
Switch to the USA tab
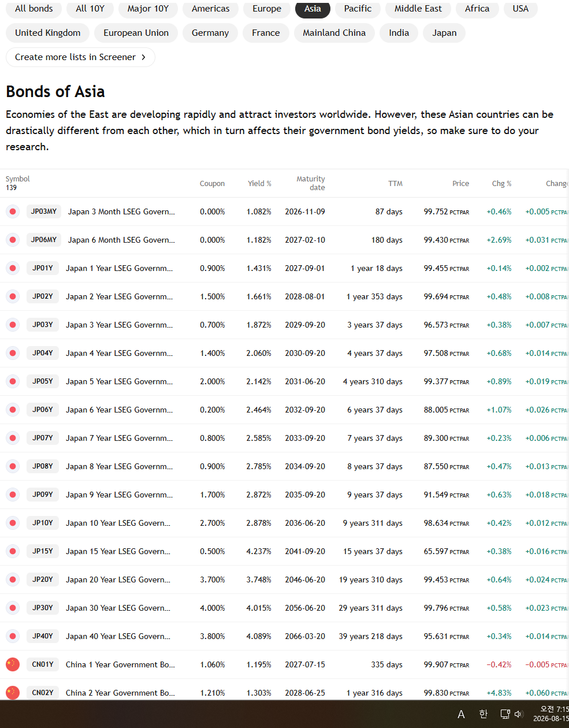coord(520,9)
